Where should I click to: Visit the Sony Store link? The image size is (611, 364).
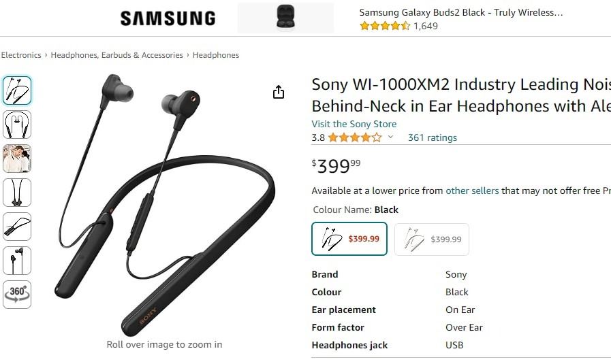click(x=354, y=124)
